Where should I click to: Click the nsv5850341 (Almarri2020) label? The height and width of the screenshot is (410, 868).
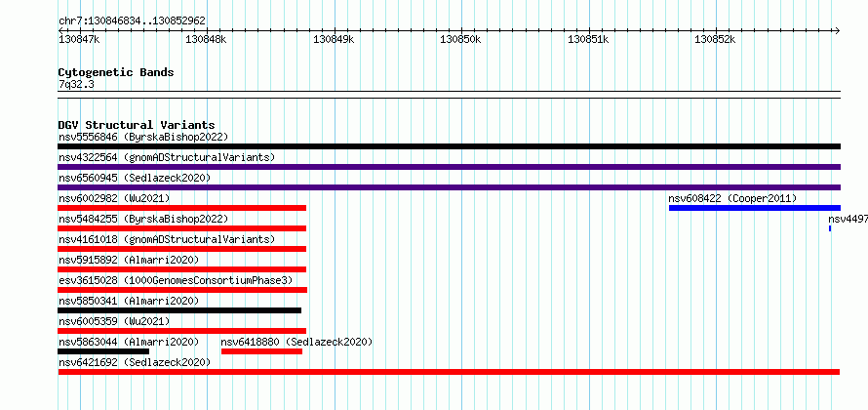click(129, 301)
